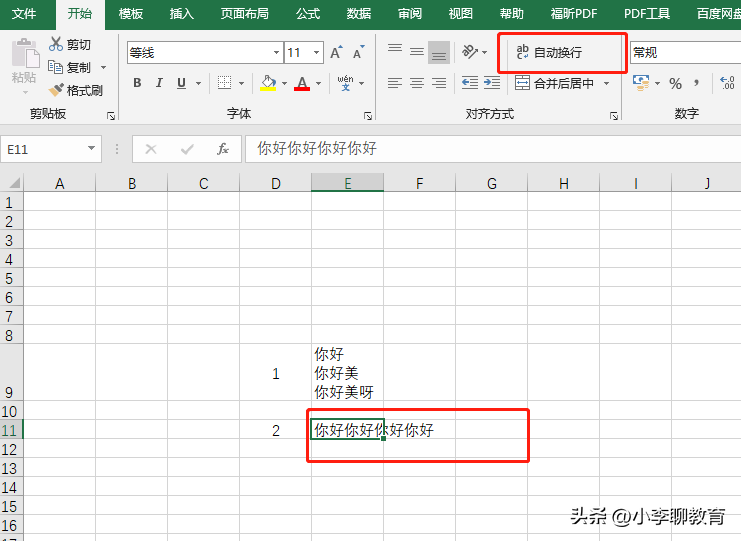741x541 pixels.
Task: Open merge options dropdown arrow
Action: click(607, 84)
